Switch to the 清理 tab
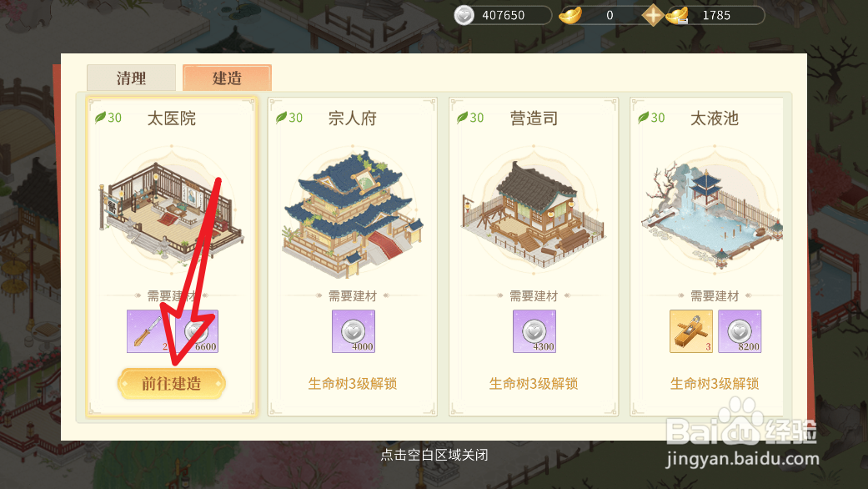Viewport: 868px width, 489px height. coord(131,78)
